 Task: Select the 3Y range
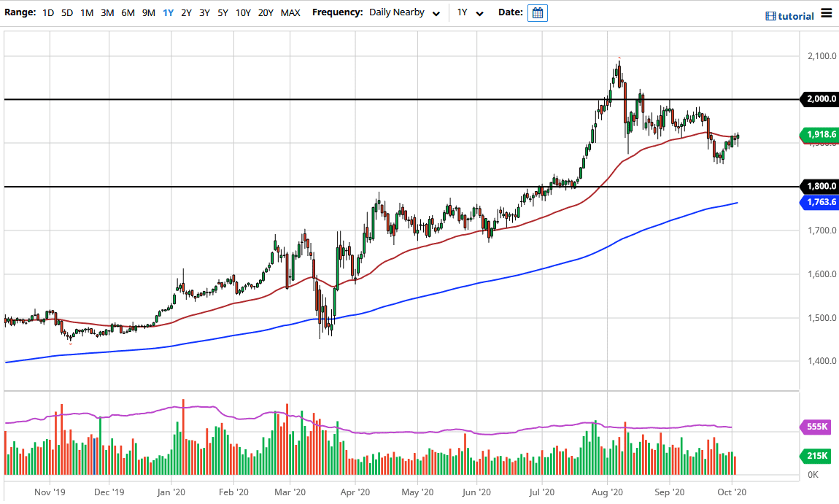point(204,13)
